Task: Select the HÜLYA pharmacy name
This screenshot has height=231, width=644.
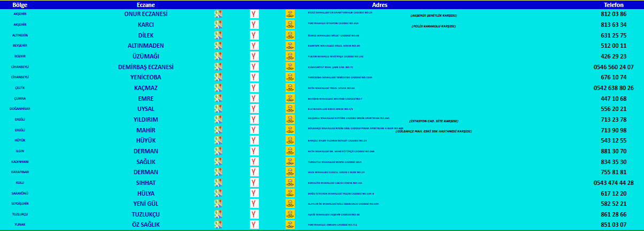Action: [145, 193]
